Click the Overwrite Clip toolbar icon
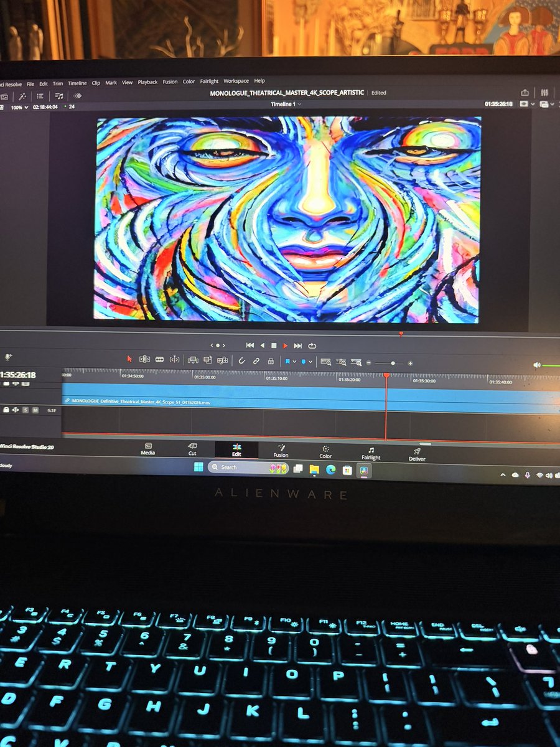The height and width of the screenshot is (747, 560). pyautogui.click(x=207, y=360)
